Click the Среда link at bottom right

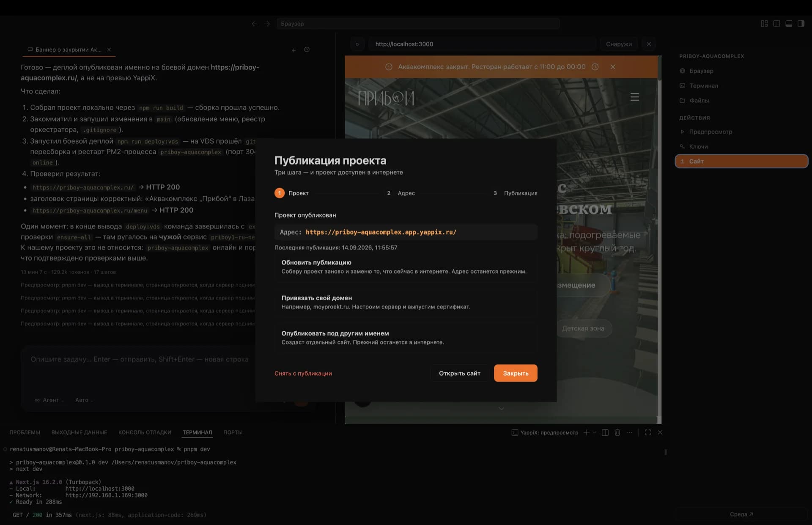tap(741, 514)
